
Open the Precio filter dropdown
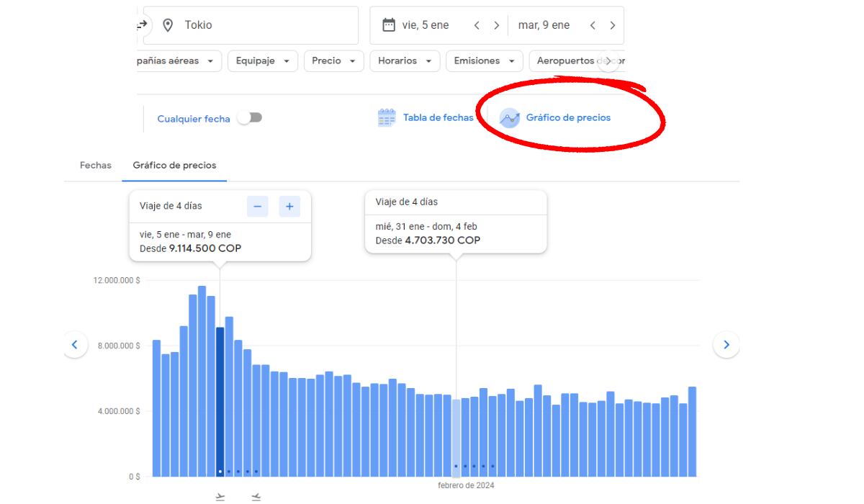(x=334, y=61)
